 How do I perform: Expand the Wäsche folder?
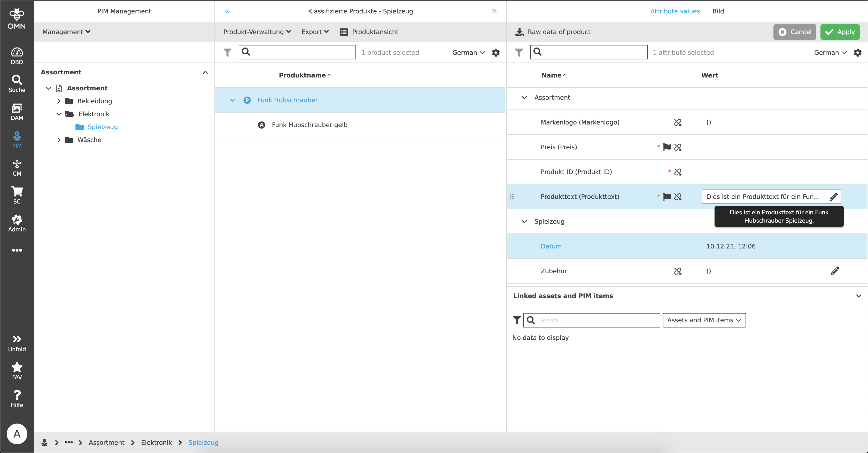pyautogui.click(x=58, y=140)
